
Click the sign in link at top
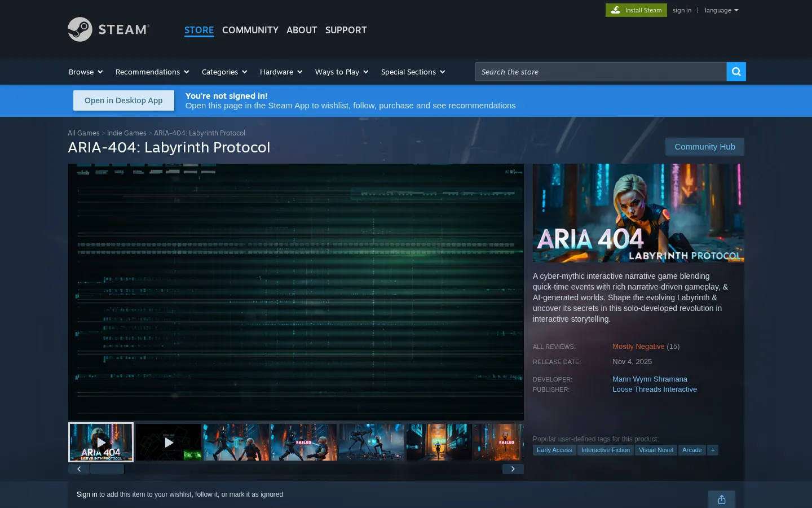click(x=682, y=10)
